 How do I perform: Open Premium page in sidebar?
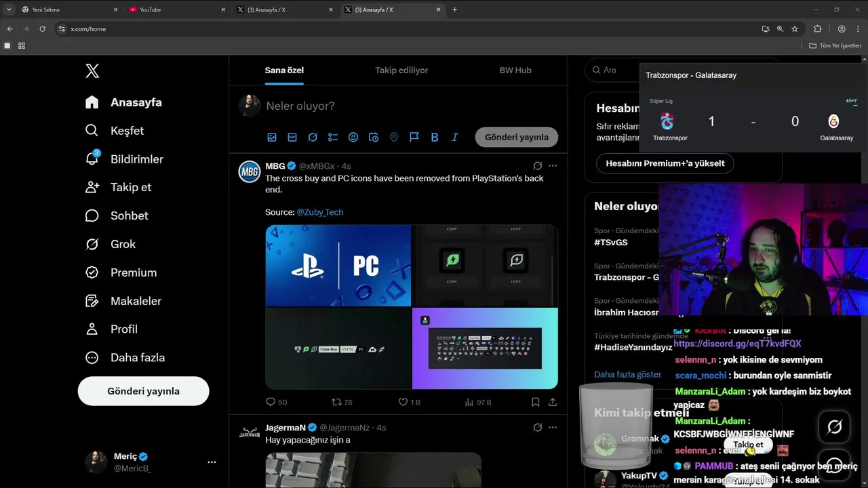pyautogui.click(x=121, y=272)
